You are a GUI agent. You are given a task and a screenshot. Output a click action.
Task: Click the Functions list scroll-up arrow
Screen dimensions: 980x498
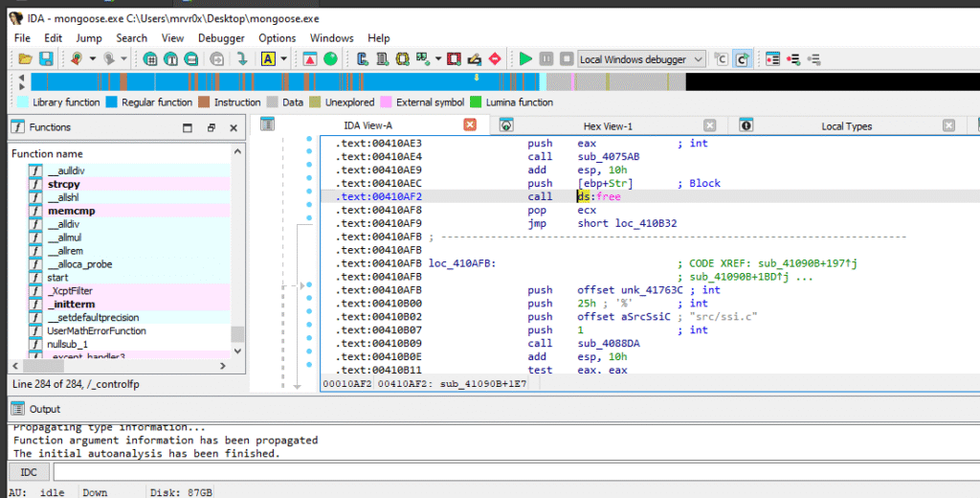point(237,151)
